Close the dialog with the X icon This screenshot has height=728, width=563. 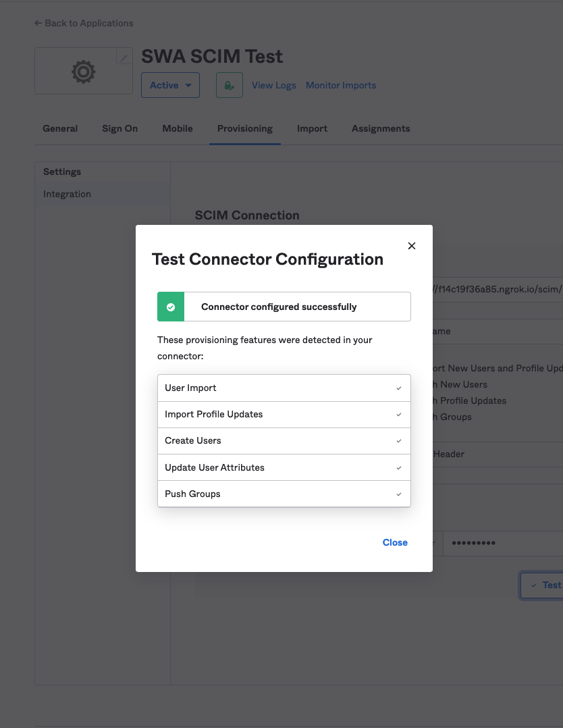(412, 246)
